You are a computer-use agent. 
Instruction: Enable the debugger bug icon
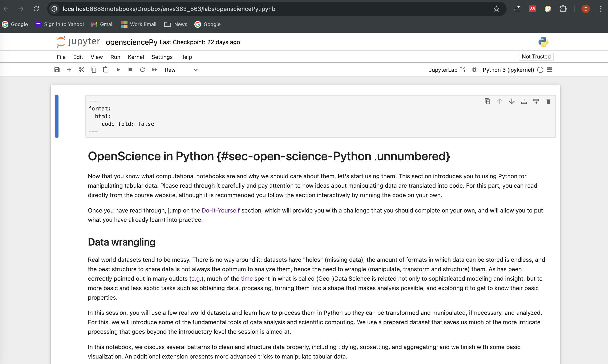[x=474, y=70]
